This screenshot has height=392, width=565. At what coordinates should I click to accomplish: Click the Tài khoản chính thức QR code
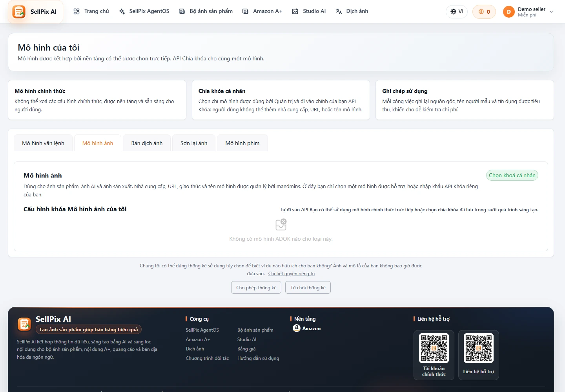[x=434, y=348]
